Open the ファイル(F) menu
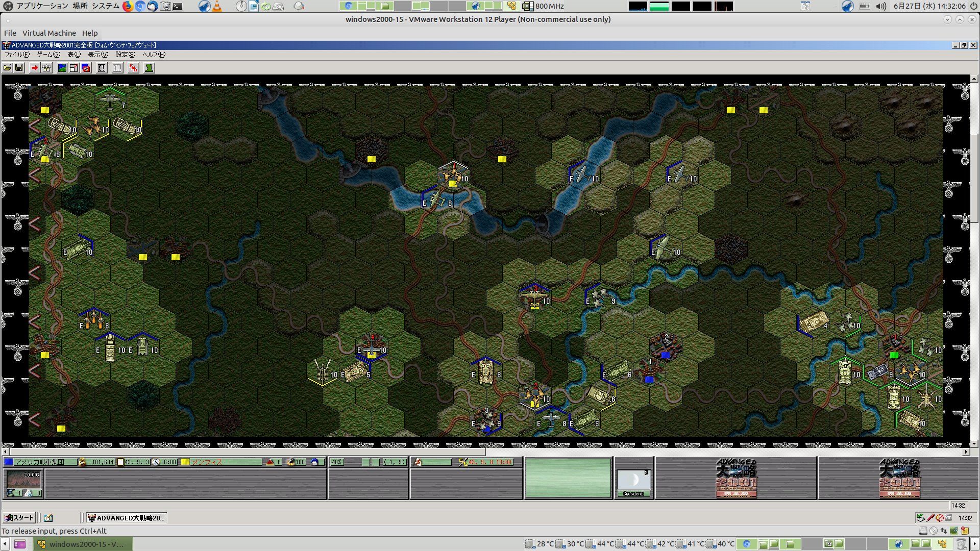 click(17, 55)
